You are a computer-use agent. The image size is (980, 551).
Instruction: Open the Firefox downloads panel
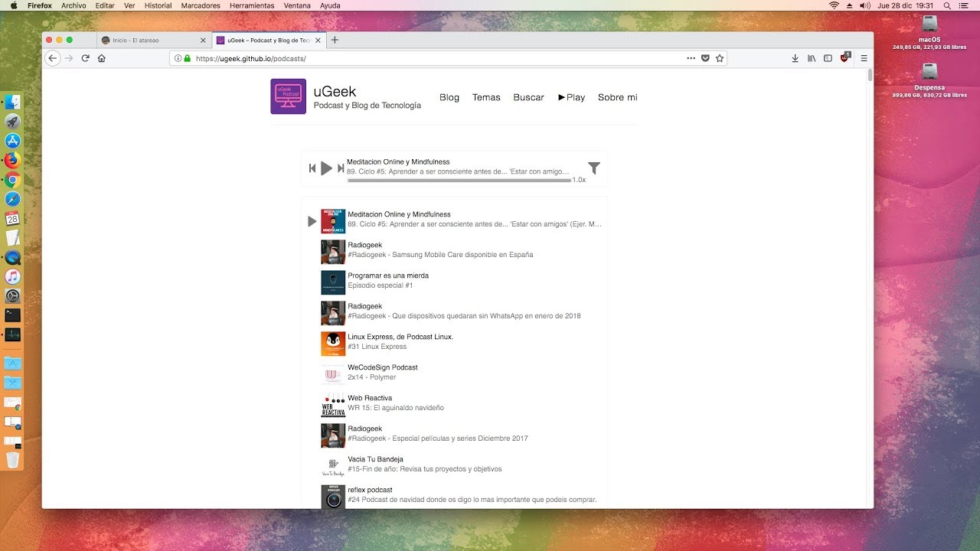pyautogui.click(x=795, y=58)
